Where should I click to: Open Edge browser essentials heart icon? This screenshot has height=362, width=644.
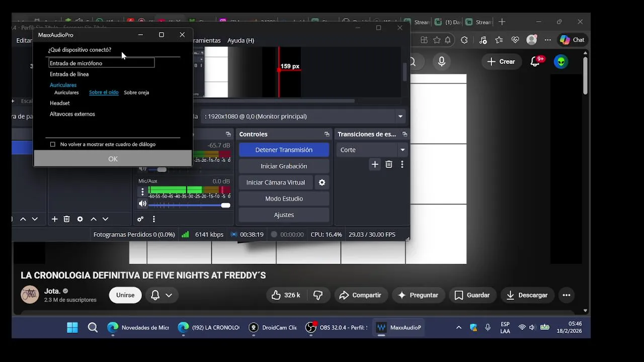tap(515, 40)
